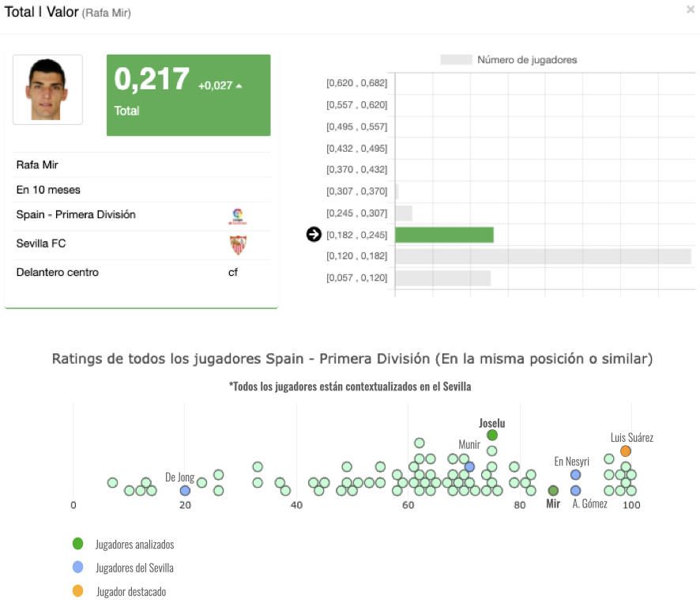Click the black arrow range indicator

(x=314, y=235)
